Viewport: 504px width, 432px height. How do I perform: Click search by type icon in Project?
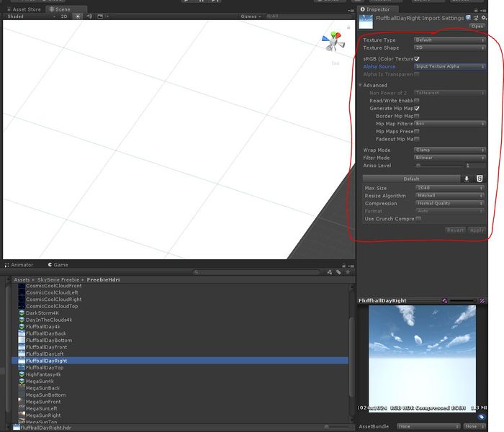tap(330, 272)
